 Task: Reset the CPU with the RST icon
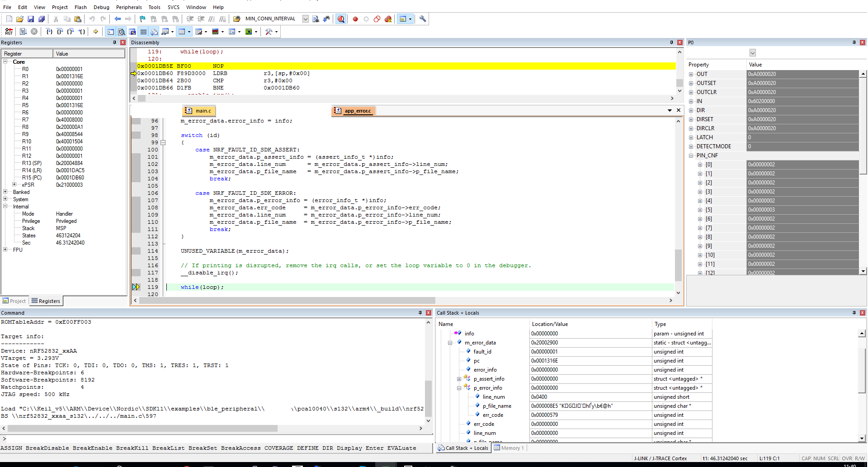[x=9, y=32]
